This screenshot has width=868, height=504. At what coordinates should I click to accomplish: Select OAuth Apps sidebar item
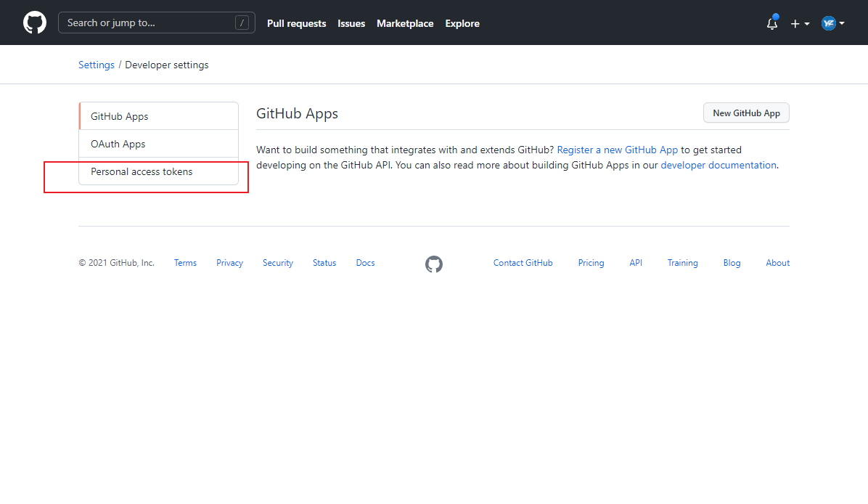pos(159,144)
